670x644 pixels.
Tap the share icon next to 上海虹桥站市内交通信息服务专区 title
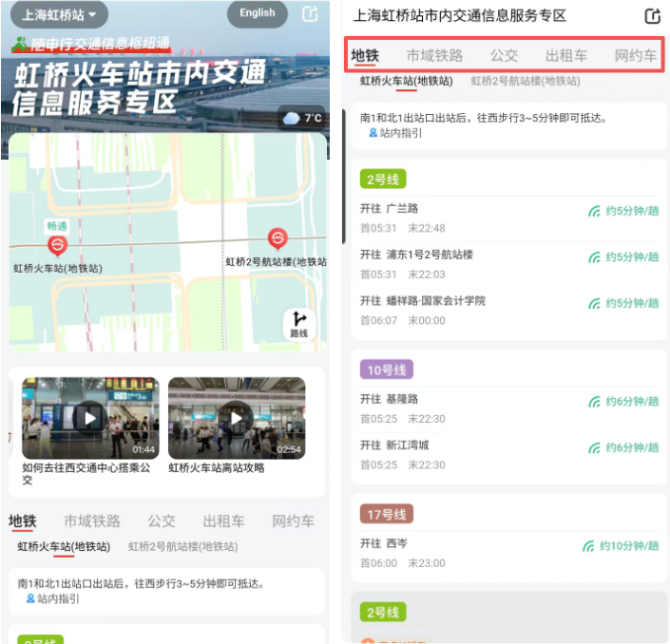(x=652, y=16)
